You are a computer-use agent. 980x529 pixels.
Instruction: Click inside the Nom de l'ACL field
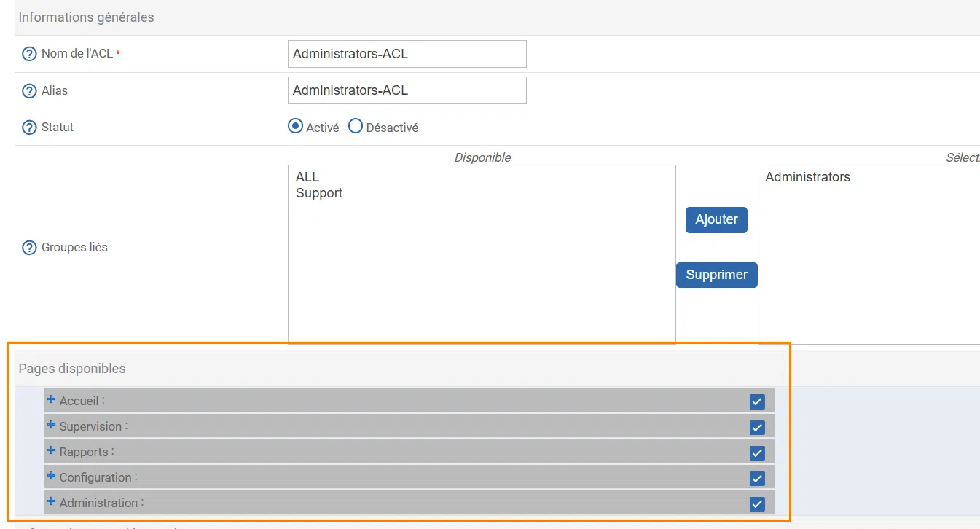406,53
